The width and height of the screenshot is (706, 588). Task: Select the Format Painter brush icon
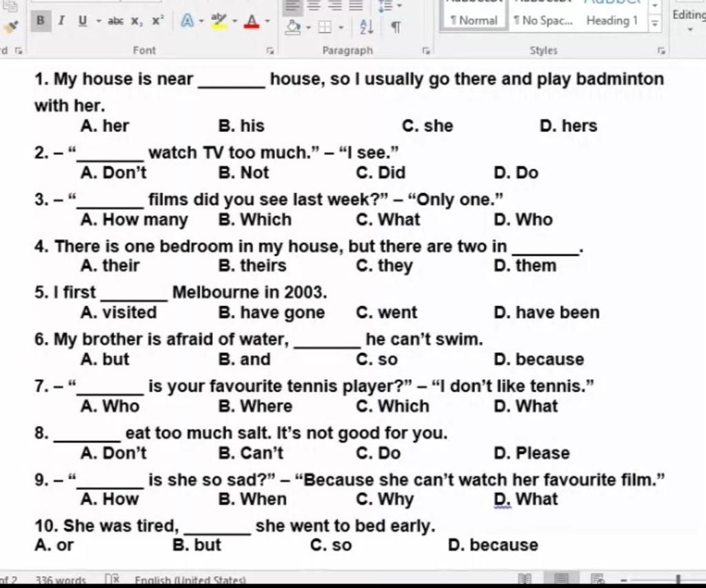click(x=10, y=27)
